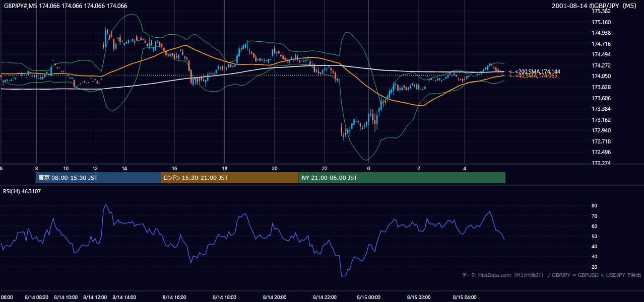Click hour label 18 above session bars
Screen dimensions: 644x302
point(224,168)
